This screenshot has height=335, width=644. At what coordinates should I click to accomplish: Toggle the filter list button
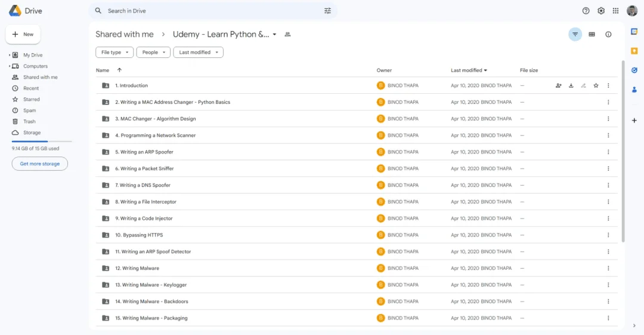point(575,34)
